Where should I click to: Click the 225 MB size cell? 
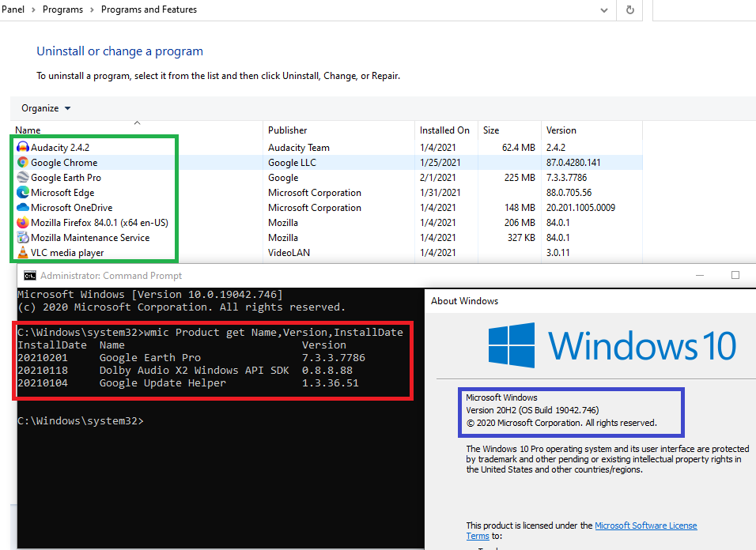coord(520,177)
